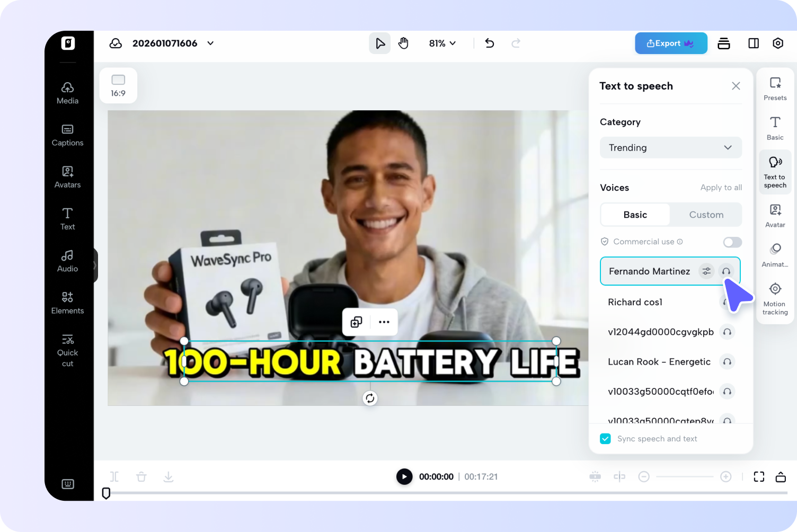Toggle the split panel layout icon in the top bar

coord(754,43)
